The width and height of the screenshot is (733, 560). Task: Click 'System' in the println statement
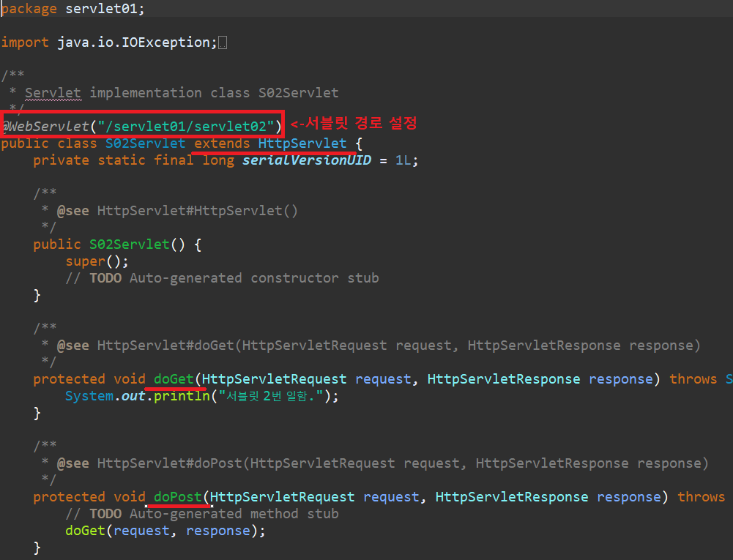click(89, 396)
